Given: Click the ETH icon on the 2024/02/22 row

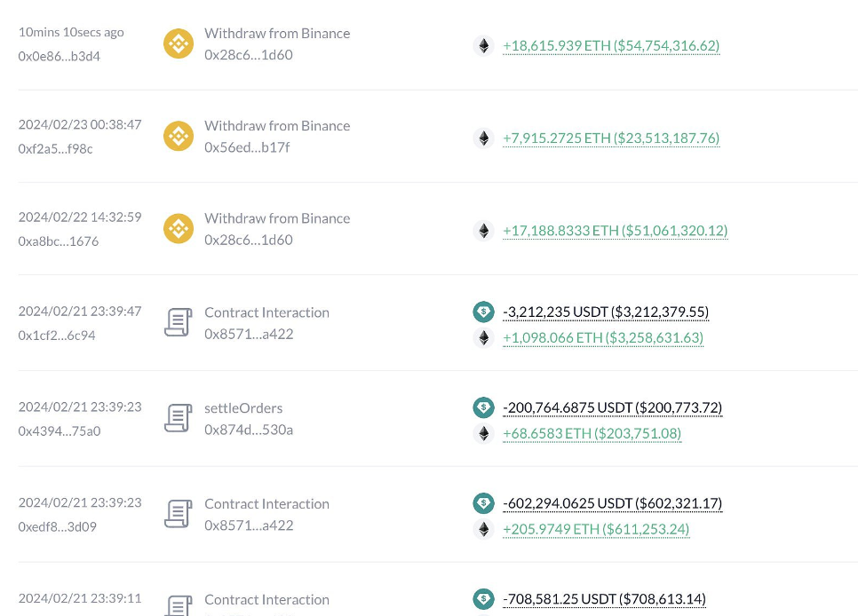Looking at the screenshot, I should point(483,230).
